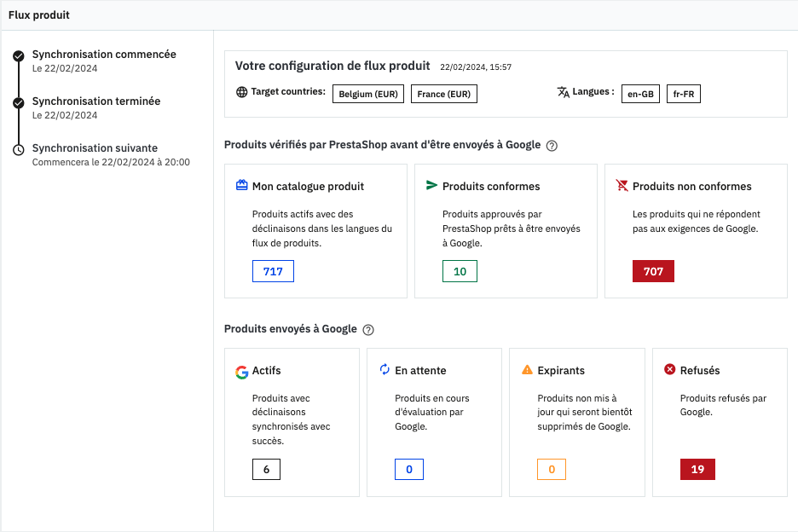Click the Google logo on Actifs card

click(241, 371)
